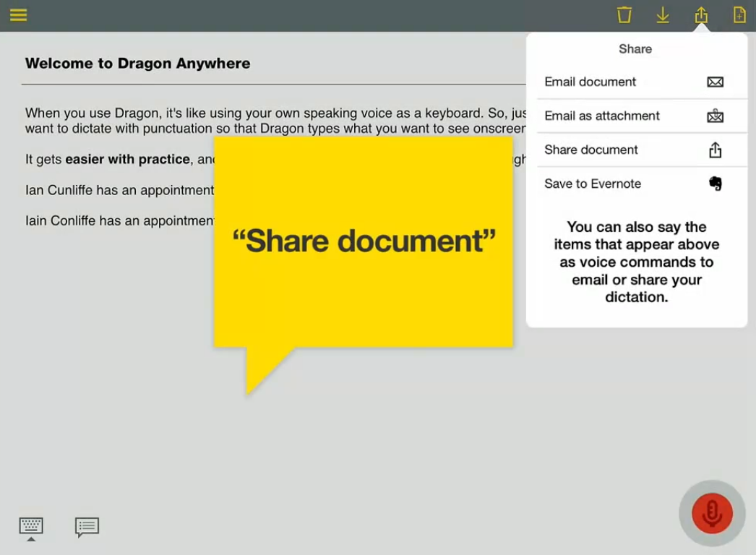
Task: Select Email as attachment option
Action: click(x=637, y=116)
